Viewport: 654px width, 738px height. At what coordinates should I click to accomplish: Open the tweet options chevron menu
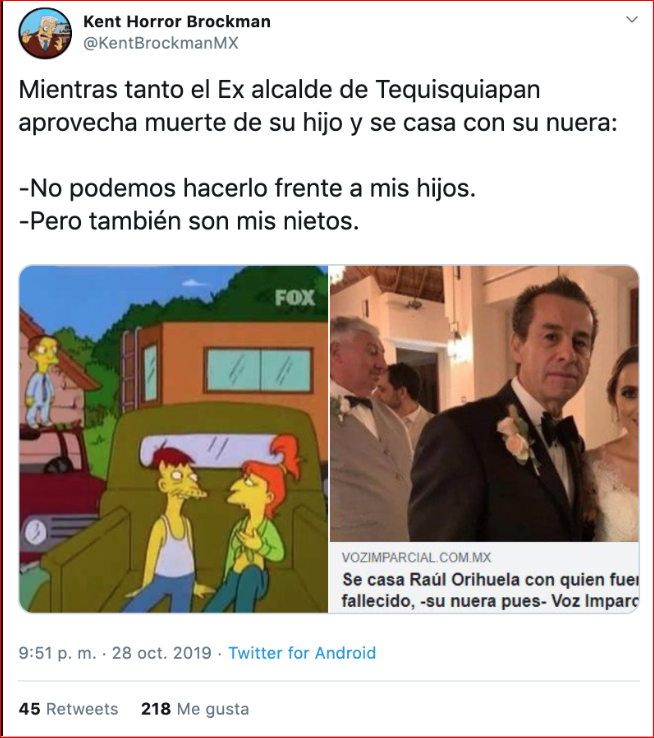631,19
